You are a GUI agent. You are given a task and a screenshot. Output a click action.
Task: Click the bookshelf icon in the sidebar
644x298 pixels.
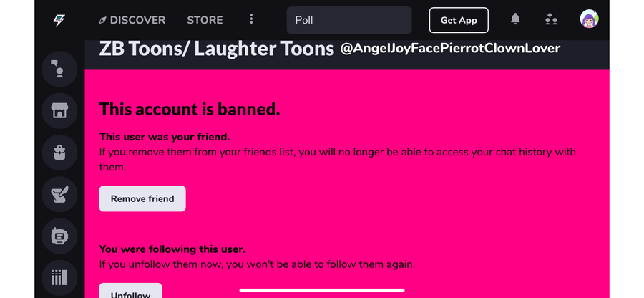pyautogui.click(x=59, y=277)
